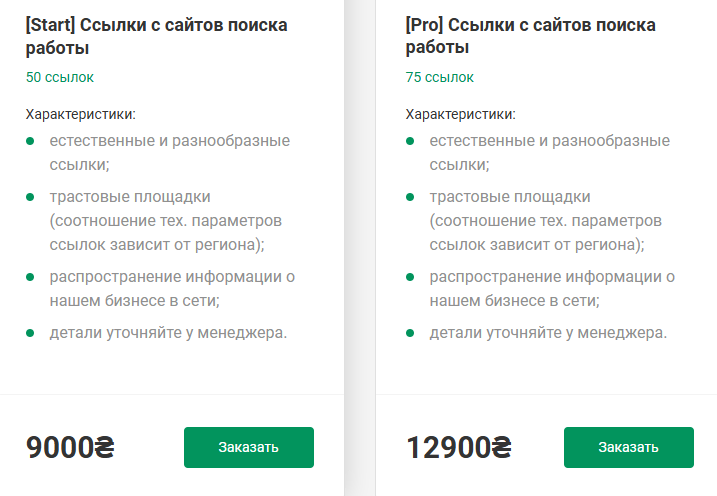Click Start plan's распространение информации bullet dot
This screenshot has width=717, height=496.
[31, 277]
